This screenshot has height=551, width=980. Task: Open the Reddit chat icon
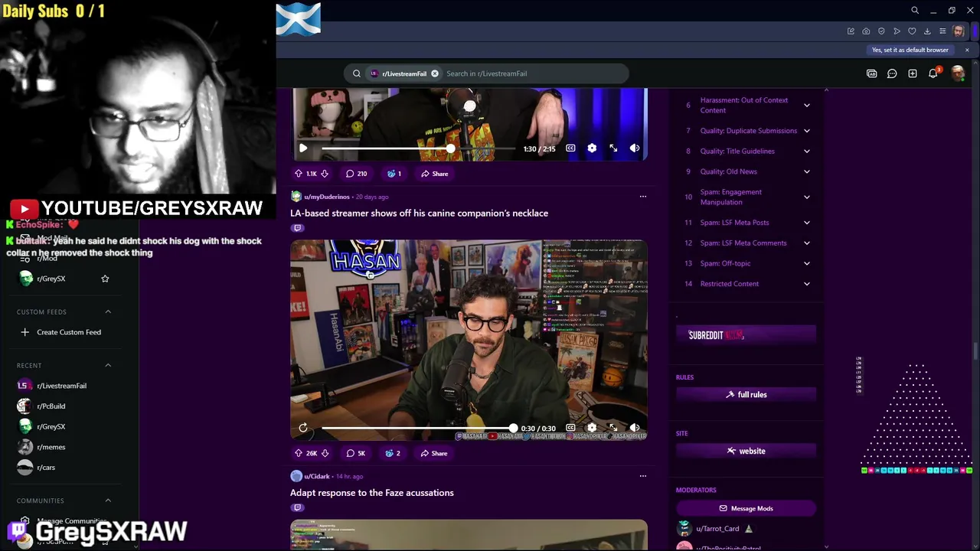coord(892,73)
